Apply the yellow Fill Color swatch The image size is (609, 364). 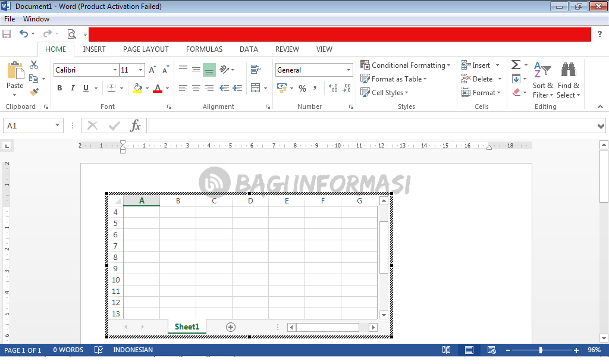coord(137,88)
